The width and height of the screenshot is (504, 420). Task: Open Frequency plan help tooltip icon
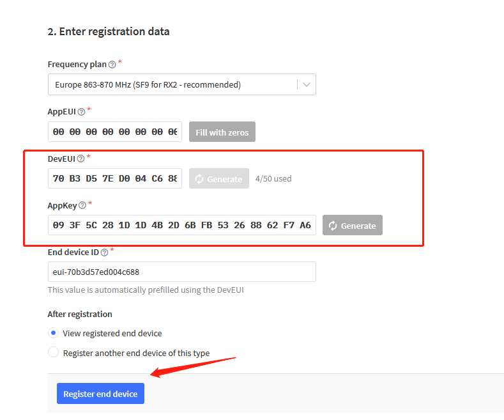(112, 65)
